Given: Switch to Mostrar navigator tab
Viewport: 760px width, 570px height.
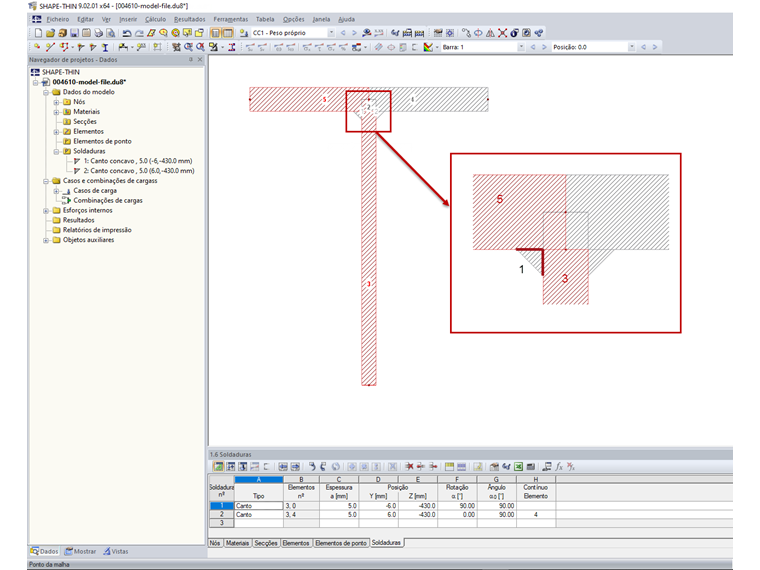Looking at the screenshot, I should click(80, 552).
